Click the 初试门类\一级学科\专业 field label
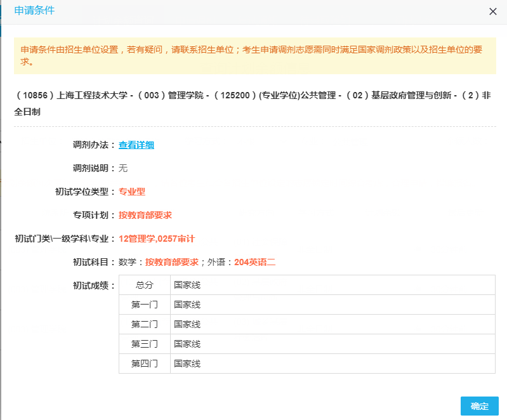 pyautogui.click(x=65, y=239)
